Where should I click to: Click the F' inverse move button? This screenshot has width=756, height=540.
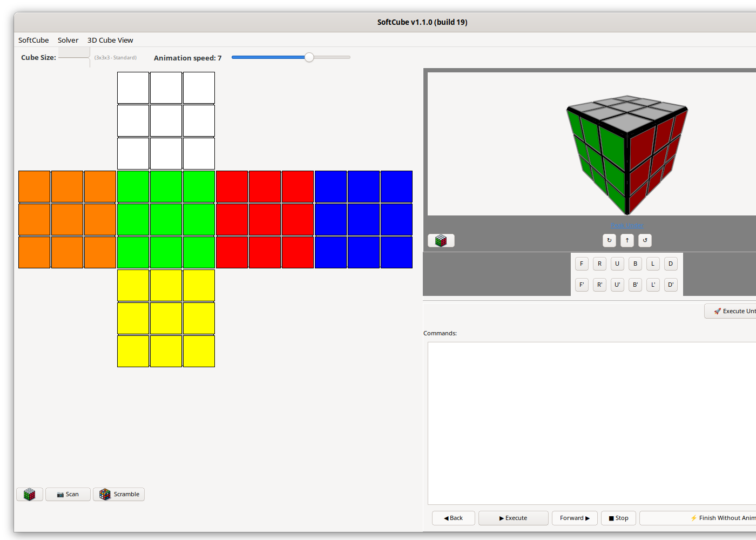[582, 285]
